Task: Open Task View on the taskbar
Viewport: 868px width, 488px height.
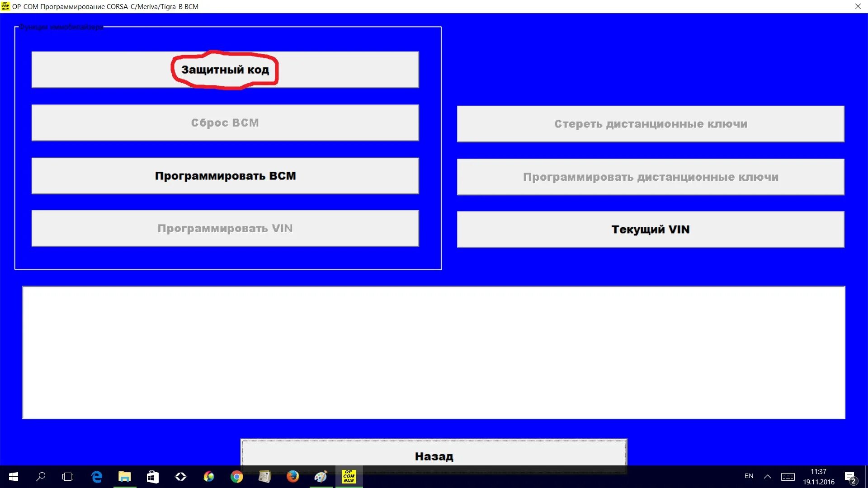Action: 68,477
